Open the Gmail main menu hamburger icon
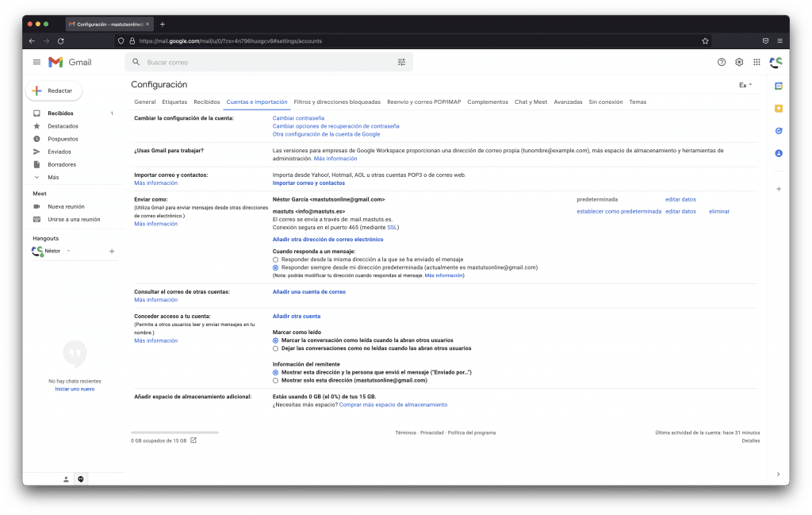 coord(36,62)
